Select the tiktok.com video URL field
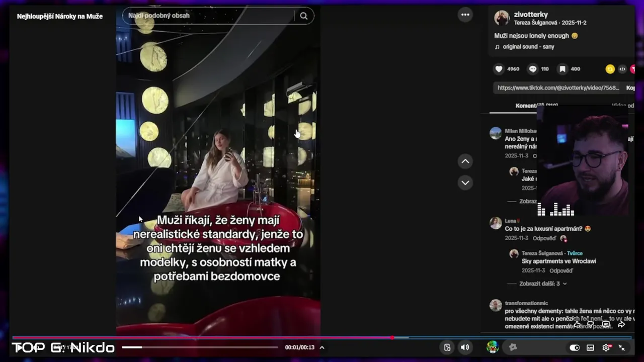Screen dimensions: 644x362 [x=558, y=87]
